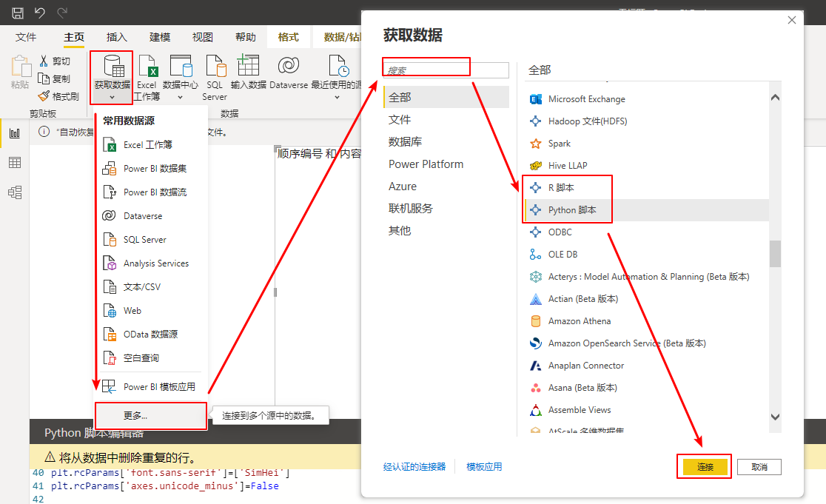Open the 获取数据 ribbon button
Viewport: 826px width, 504px height.
pyautogui.click(x=112, y=78)
